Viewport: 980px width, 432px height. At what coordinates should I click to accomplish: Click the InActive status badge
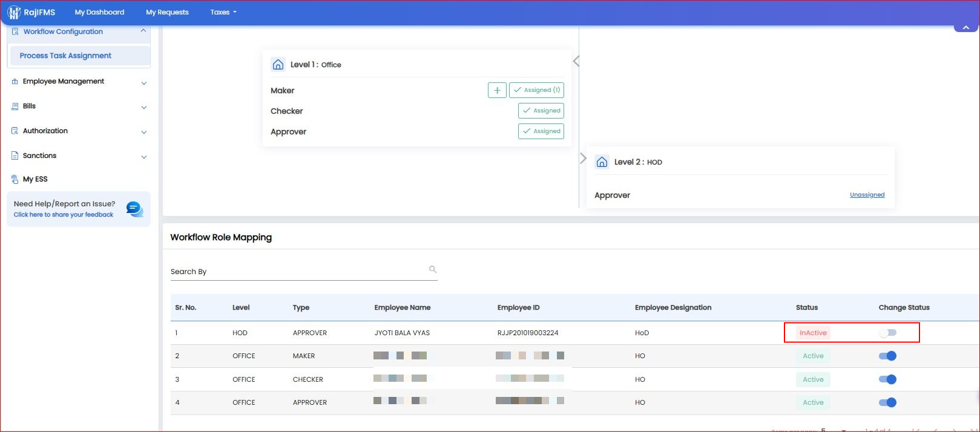(813, 333)
